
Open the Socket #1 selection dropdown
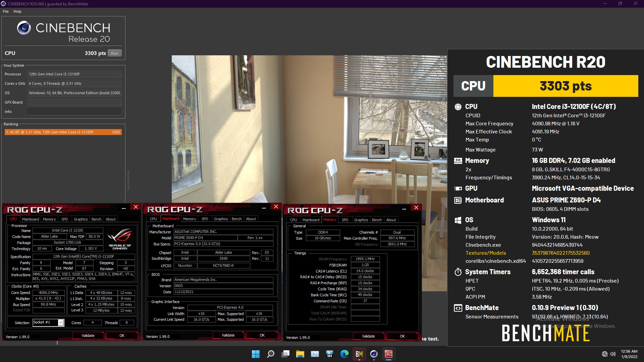[61, 322]
